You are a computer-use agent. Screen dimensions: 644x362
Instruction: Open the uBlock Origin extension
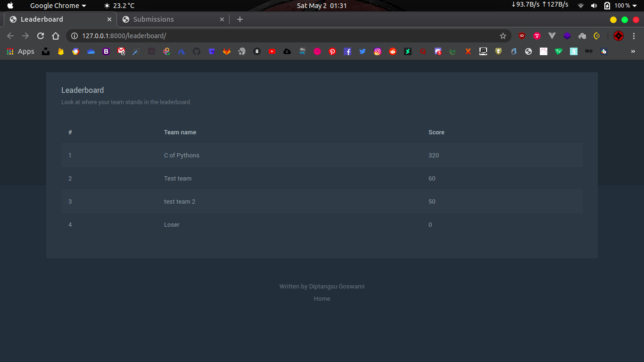522,36
